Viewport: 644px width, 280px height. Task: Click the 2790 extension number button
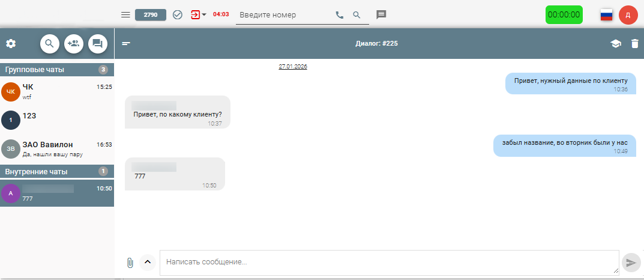pos(151,15)
